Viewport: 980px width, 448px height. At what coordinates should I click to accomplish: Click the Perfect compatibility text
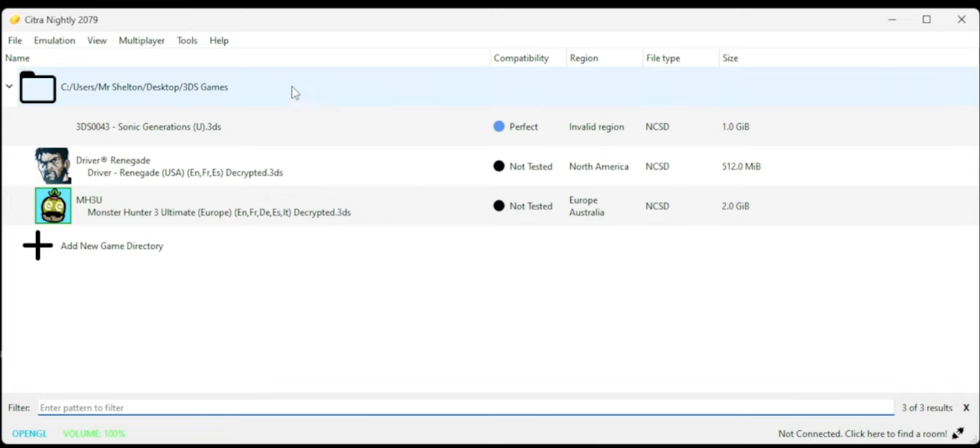524,127
